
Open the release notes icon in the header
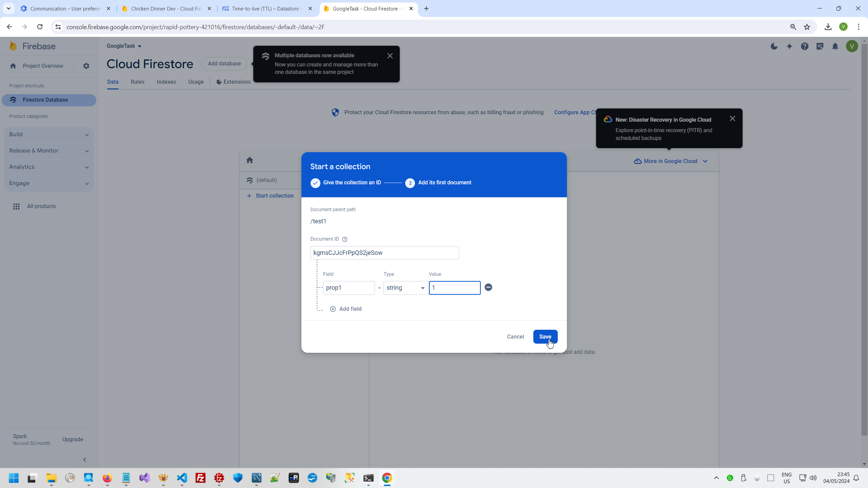820,46
